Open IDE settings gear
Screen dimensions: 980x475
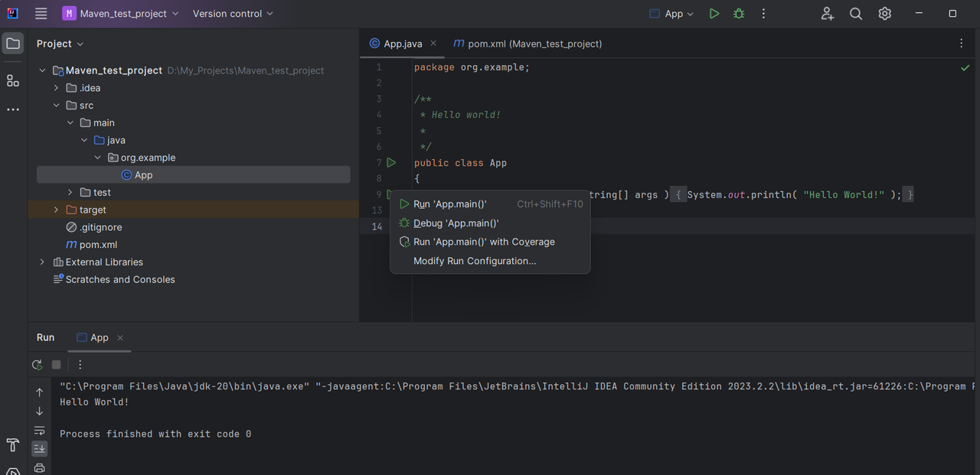885,14
